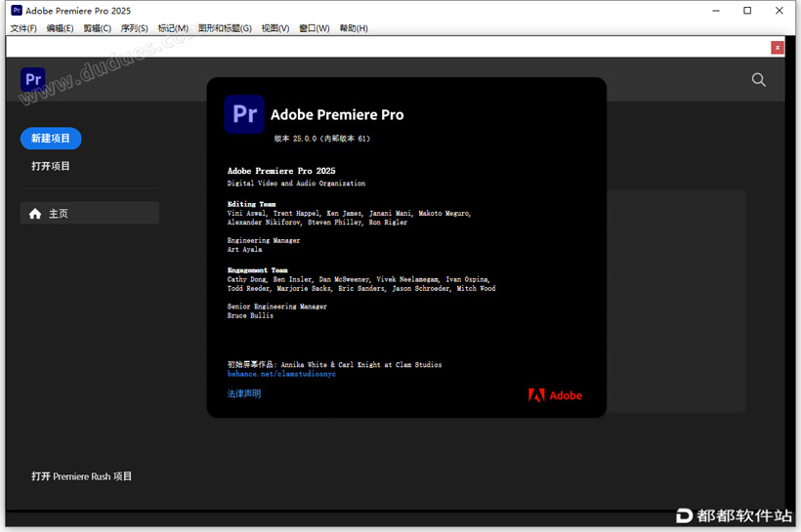Click the Adobe logo in About dialog
The height and width of the screenshot is (532, 801).
coord(555,395)
